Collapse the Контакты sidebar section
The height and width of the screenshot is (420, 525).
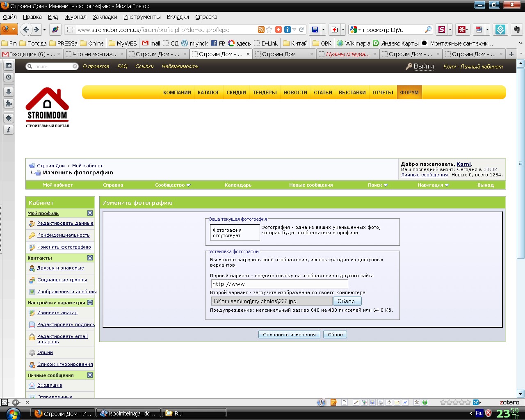pos(90,258)
